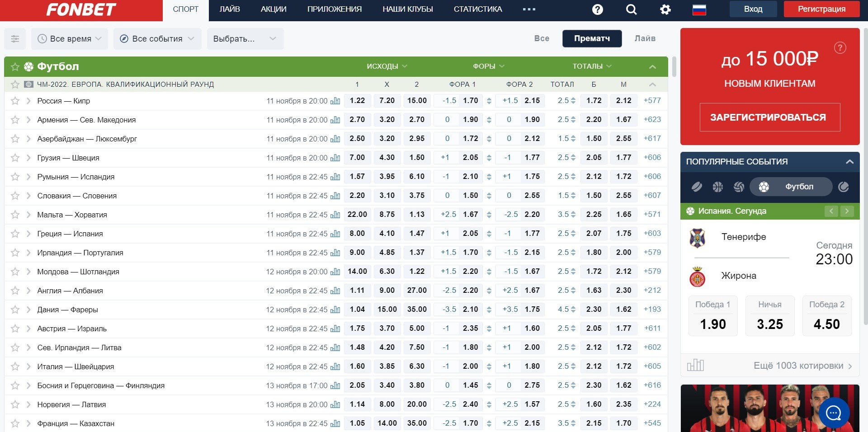Open statistics chart icon for Грузия — Швеция
Image resolution: width=868 pixels, height=432 pixels.
335,158
